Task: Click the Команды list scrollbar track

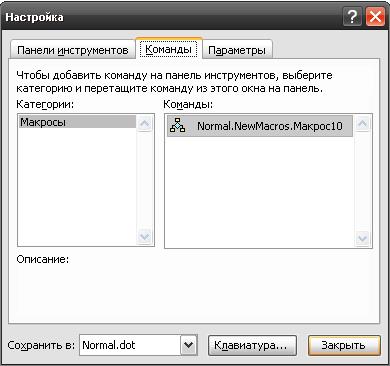Action: [x=362, y=181]
